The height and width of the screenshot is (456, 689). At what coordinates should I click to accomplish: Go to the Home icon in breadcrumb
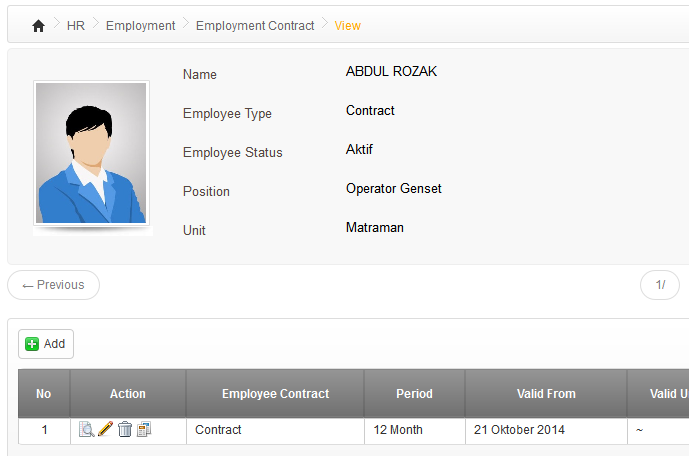point(39,26)
